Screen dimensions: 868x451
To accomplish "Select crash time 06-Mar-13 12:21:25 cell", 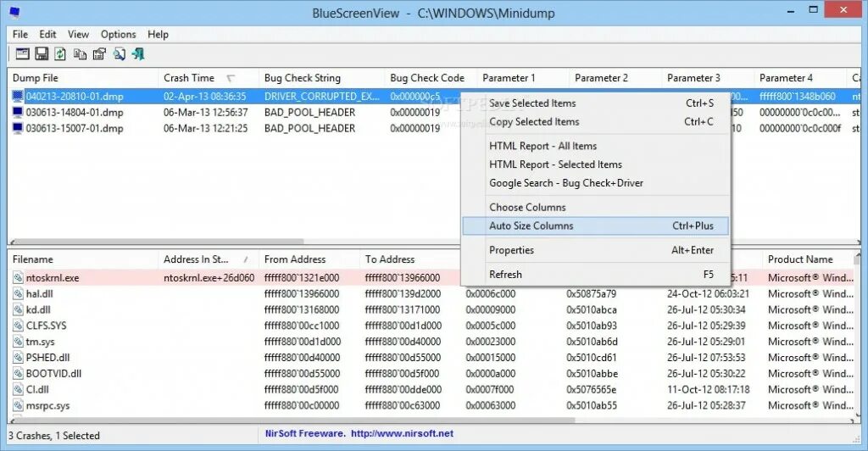I will coord(205,128).
